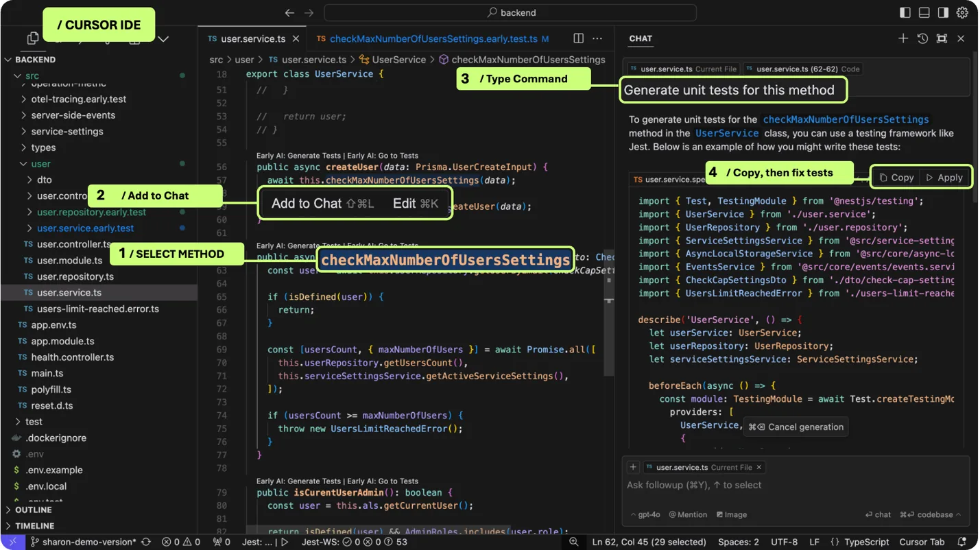Screen dimensions: 980x550
Task: Click checkMaxNumberOfUsersSettings breadcrumb item
Action: tap(522, 60)
